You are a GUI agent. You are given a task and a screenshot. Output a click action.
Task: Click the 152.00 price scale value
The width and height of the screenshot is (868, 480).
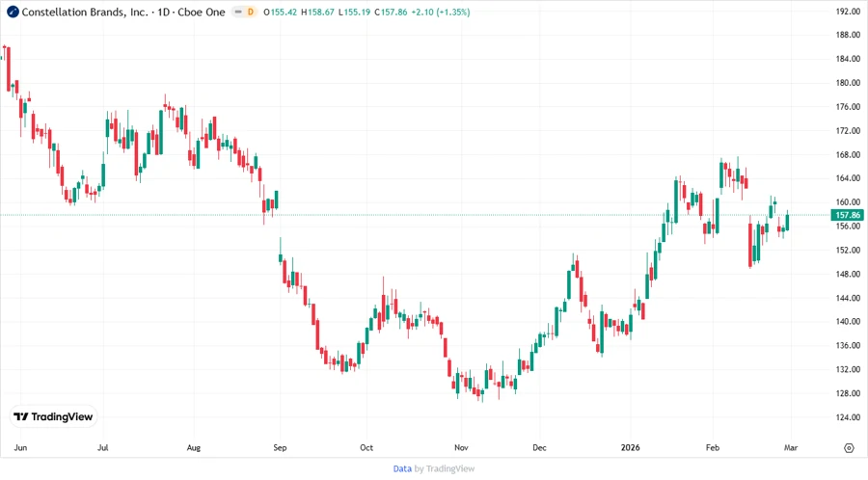tap(848, 250)
